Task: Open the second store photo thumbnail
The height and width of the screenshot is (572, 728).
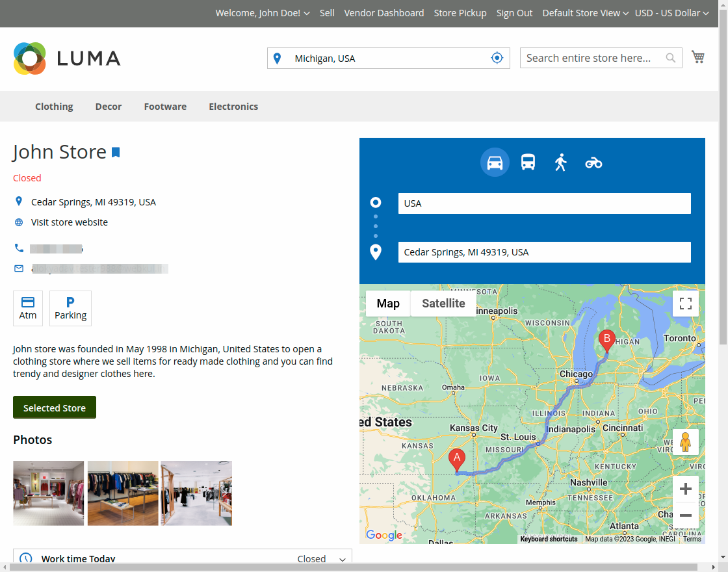Action: tap(123, 493)
